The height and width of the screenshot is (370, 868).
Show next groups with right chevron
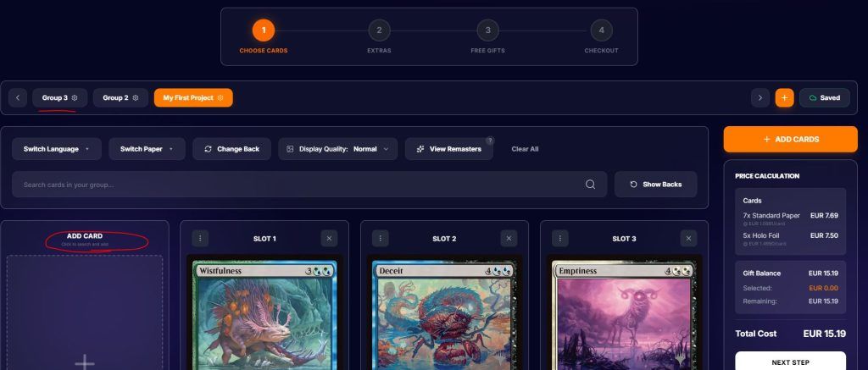tap(760, 98)
